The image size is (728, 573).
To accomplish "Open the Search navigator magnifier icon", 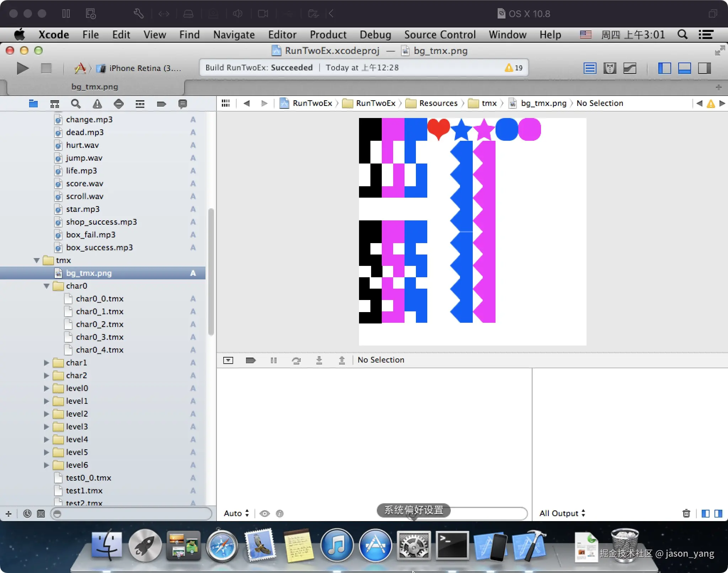I will point(75,104).
